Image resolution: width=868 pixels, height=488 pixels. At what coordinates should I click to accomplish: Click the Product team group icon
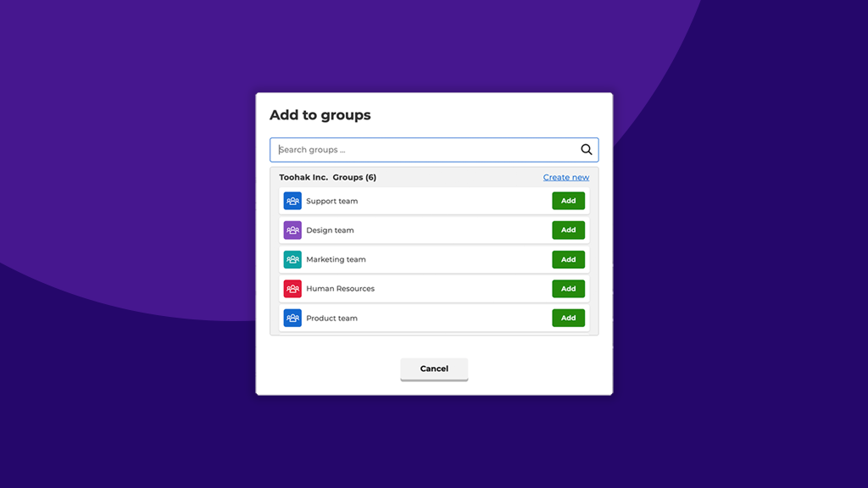click(x=292, y=318)
